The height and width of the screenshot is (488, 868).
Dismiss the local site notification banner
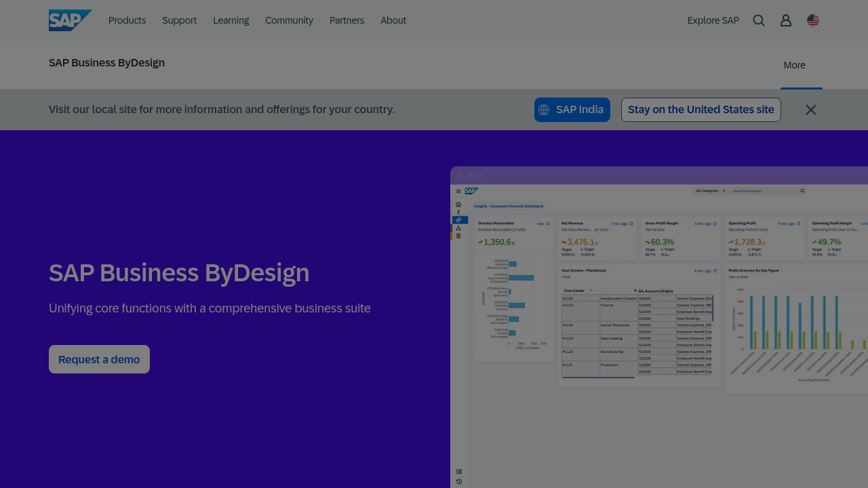[810, 110]
